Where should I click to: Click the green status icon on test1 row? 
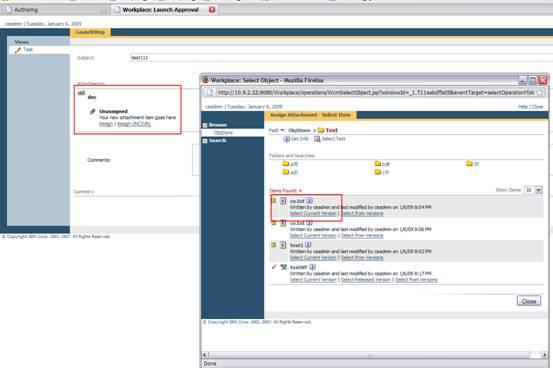click(x=274, y=245)
